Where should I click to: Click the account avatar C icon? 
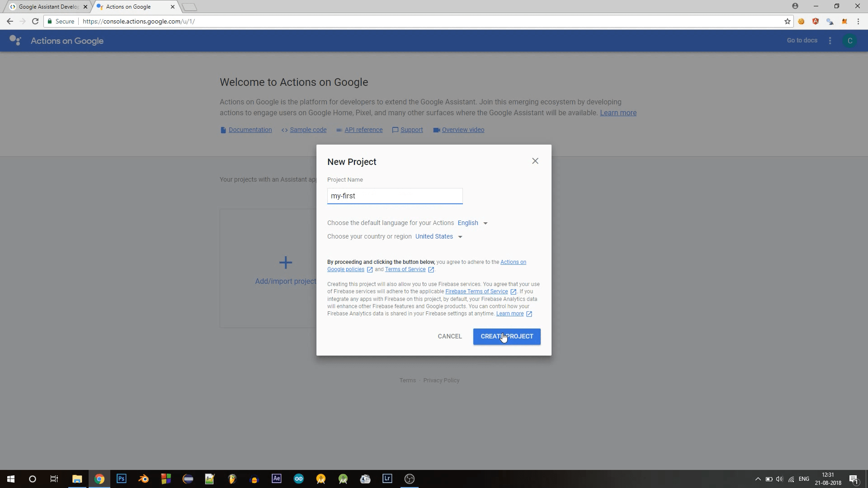click(850, 41)
